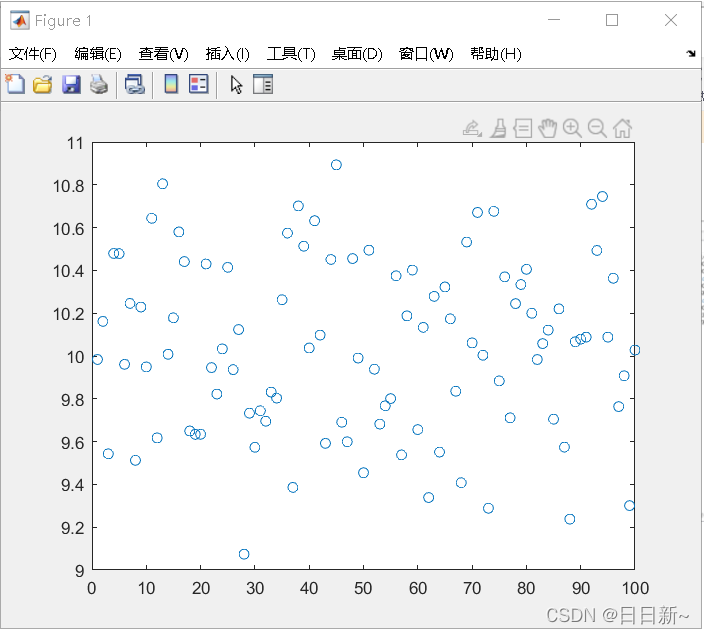This screenshot has height=634, width=704.
Task: Open the property inspector icon
Action: pyautogui.click(x=263, y=85)
